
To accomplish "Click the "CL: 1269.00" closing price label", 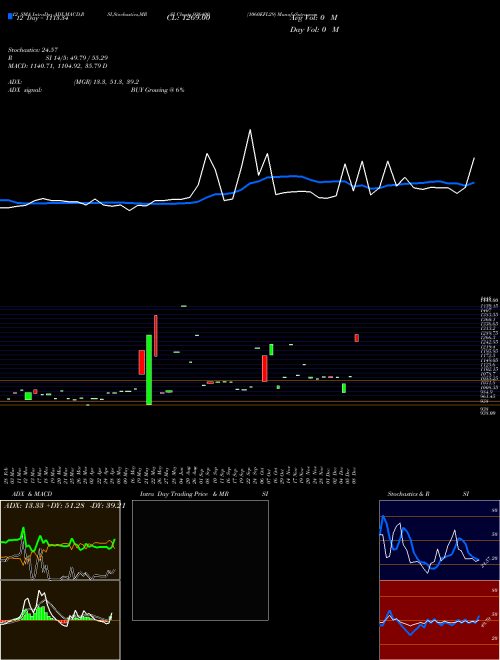I will (x=189, y=18).
